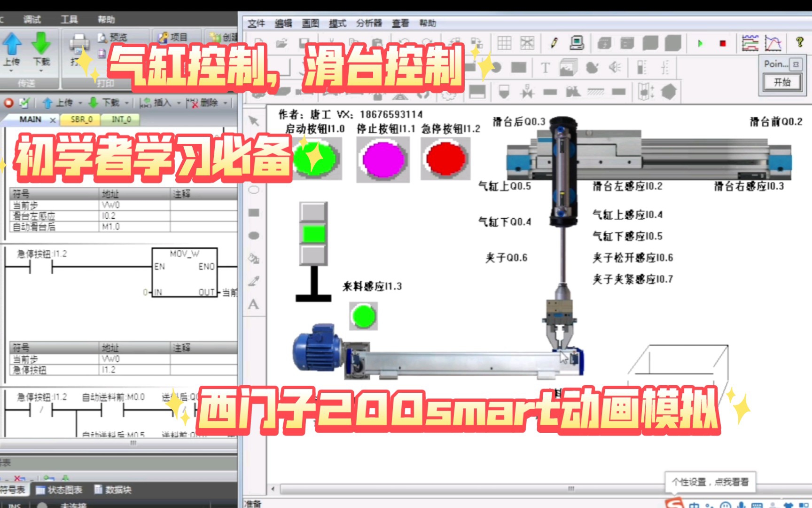Open the 画图 menu
This screenshot has width=812, height=508.
click(310, 23)
